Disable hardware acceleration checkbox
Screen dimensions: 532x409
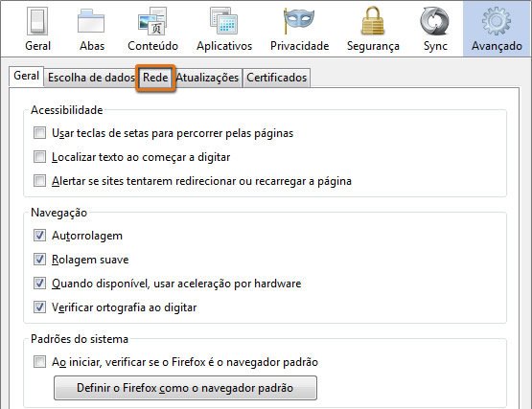pos(39,284)
